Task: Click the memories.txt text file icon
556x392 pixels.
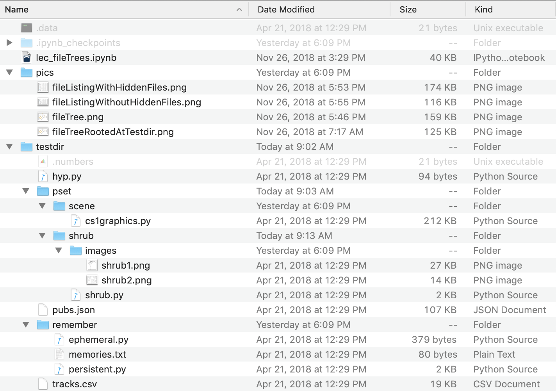Action: (x=59, y=355)
